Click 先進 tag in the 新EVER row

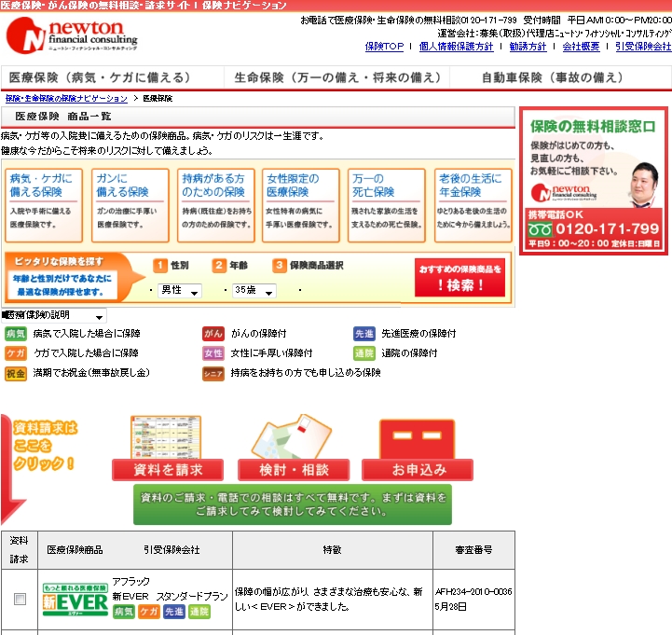pyautogui.click(x=174, y=612)
